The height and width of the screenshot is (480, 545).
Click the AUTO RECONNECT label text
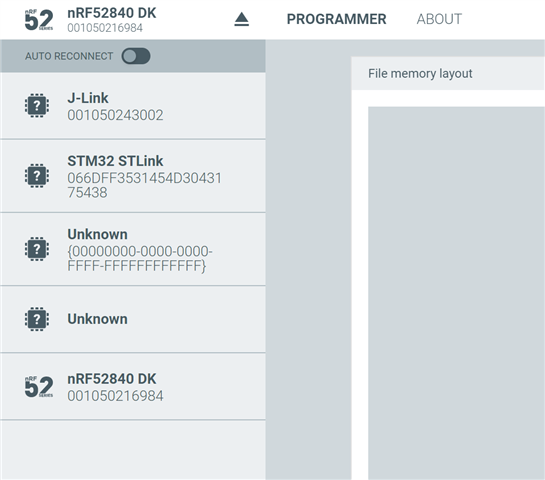click(x=69, y=56)
